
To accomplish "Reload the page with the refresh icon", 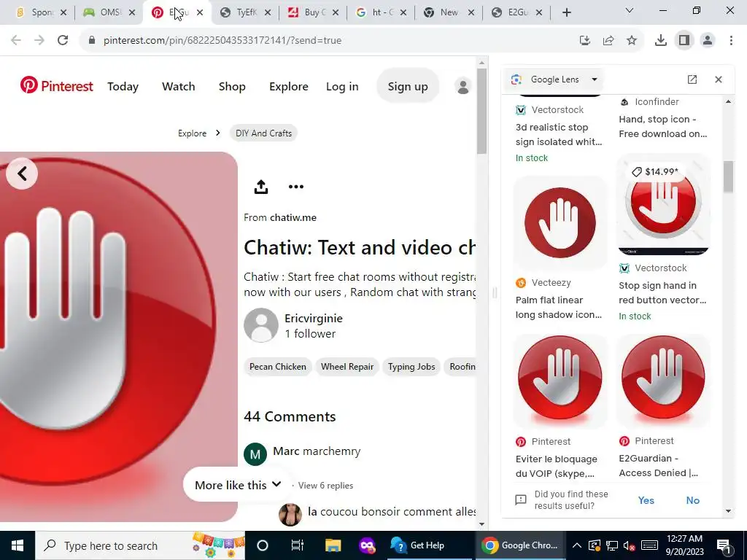I will [63, 41].
